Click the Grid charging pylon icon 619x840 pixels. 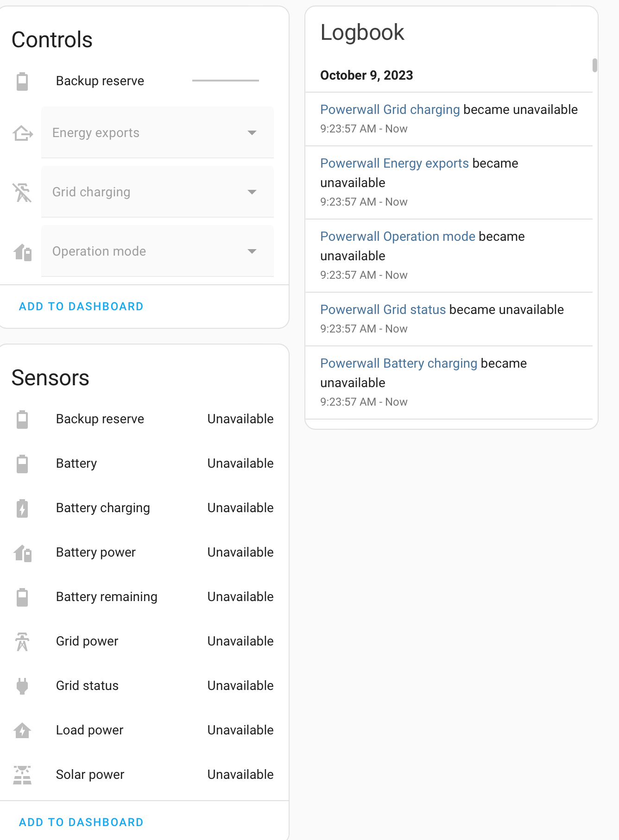click(21, 192)
